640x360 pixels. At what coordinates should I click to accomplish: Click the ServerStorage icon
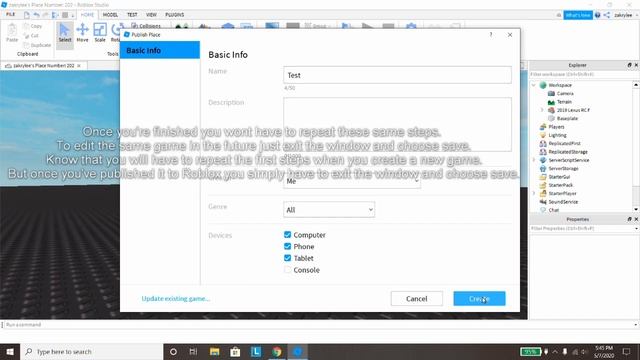tap(543, 168)
